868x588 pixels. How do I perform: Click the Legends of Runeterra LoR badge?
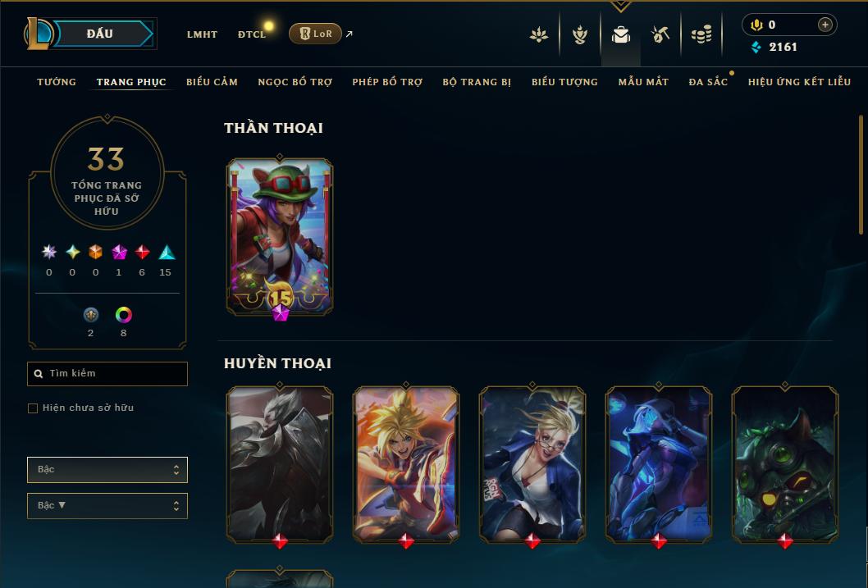point(315,34)
